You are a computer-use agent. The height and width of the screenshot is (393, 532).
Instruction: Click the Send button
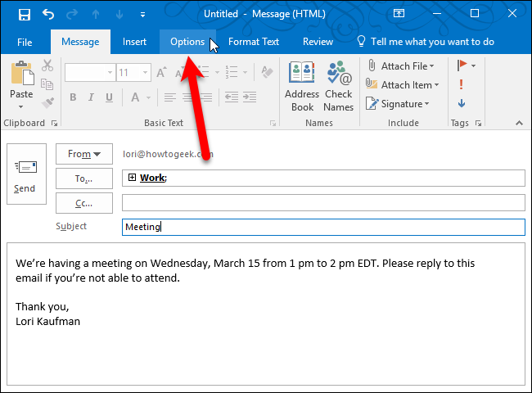click(x=26, y=174)
